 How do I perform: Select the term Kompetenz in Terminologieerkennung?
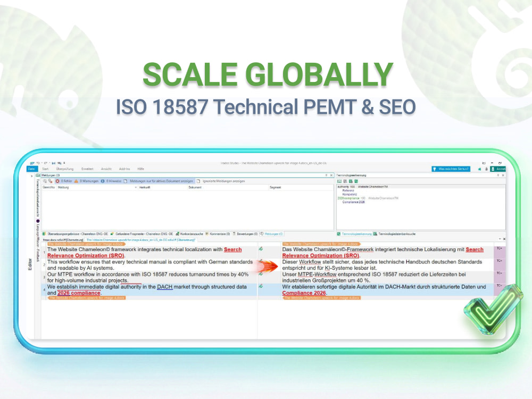[x=350, y=194]
